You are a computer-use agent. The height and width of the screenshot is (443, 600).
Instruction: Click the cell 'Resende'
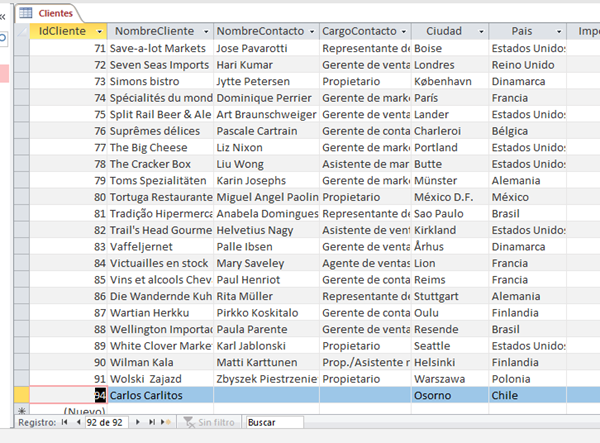(x=450, y=329)
